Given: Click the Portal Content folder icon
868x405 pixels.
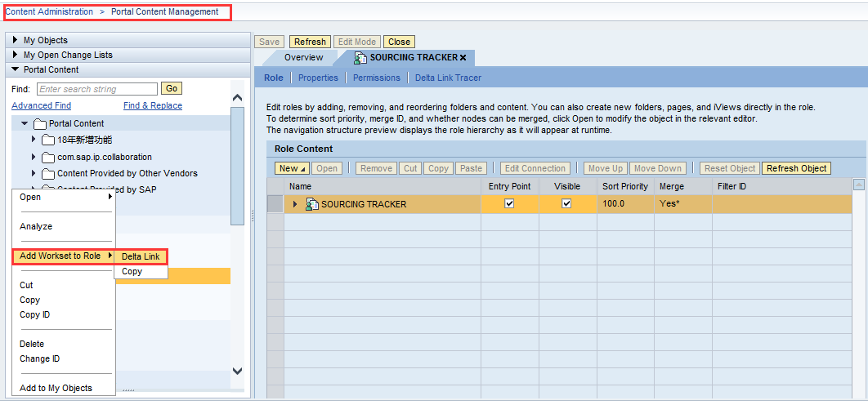Looking at the screenshot, I should 40,123.
